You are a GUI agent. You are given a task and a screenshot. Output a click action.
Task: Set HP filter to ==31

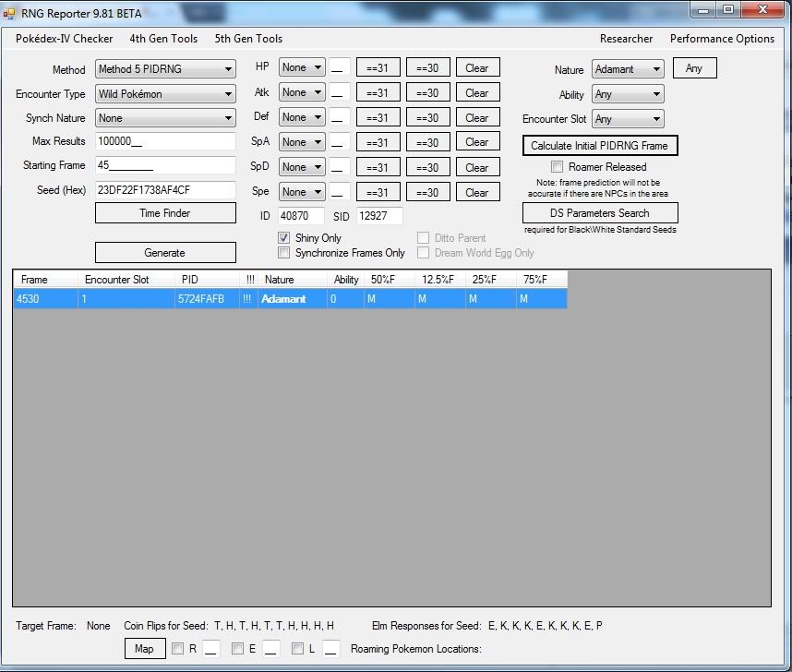click(378, 67)
